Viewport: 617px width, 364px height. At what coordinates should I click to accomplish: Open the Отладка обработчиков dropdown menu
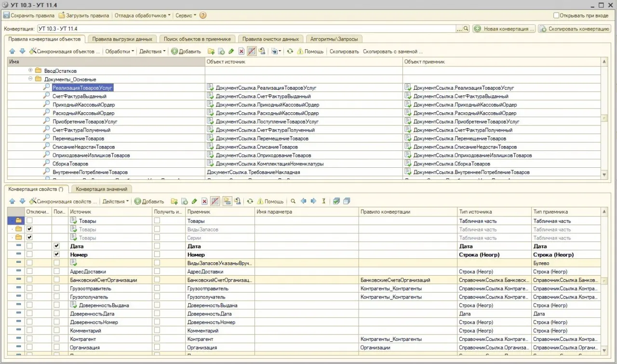click(143, 15)
